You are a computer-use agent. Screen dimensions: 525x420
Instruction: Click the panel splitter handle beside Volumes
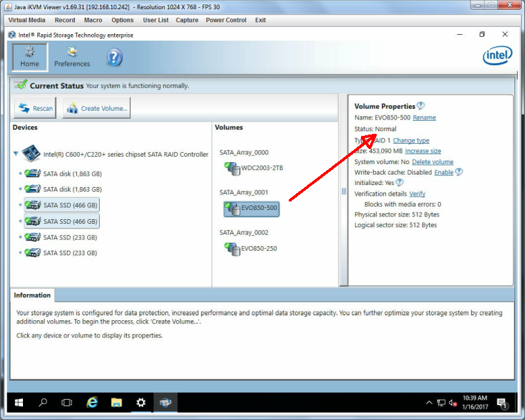pyautogui.click(x=343, y=191)
